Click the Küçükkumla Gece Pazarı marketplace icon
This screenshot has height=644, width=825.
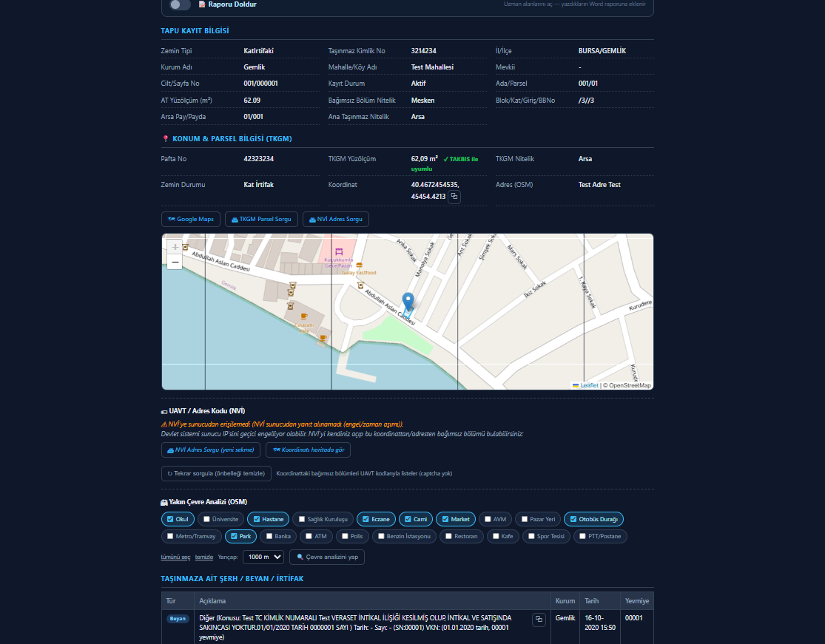tap(339, 252)
